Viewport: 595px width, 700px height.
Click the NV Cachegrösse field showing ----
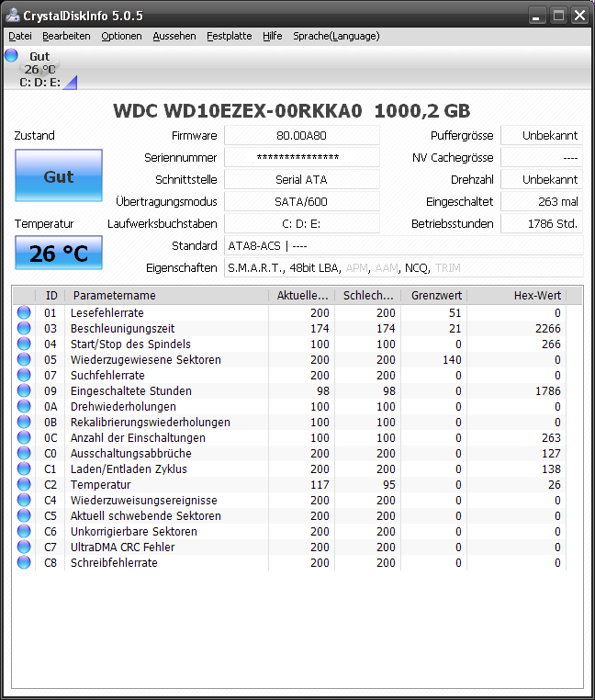tap(542, 157)
